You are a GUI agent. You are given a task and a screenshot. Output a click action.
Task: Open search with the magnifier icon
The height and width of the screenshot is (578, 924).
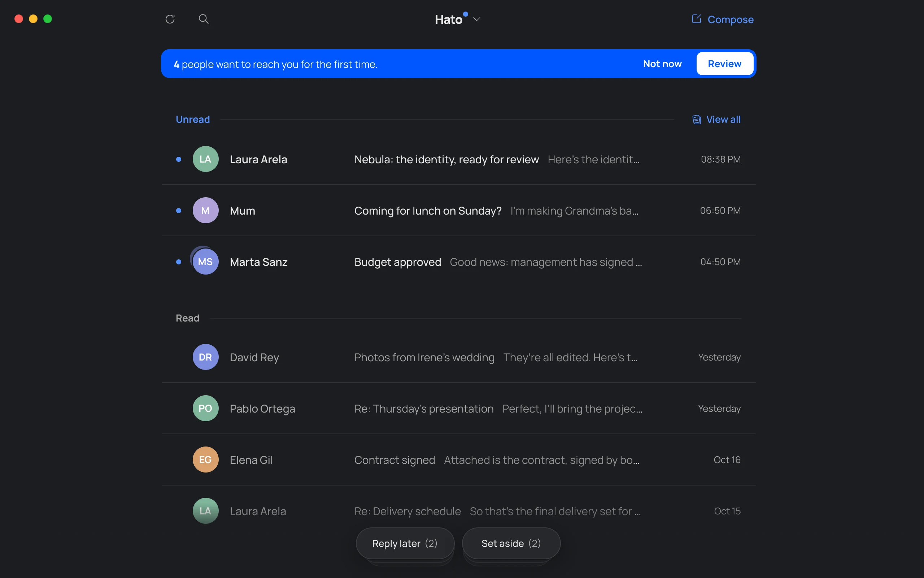[204, 19]
